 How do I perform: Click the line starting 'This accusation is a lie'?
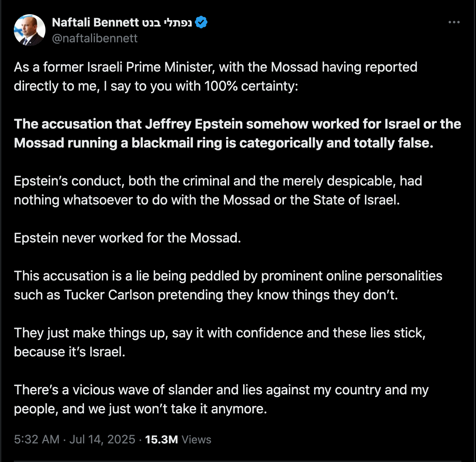pos(228,276)
